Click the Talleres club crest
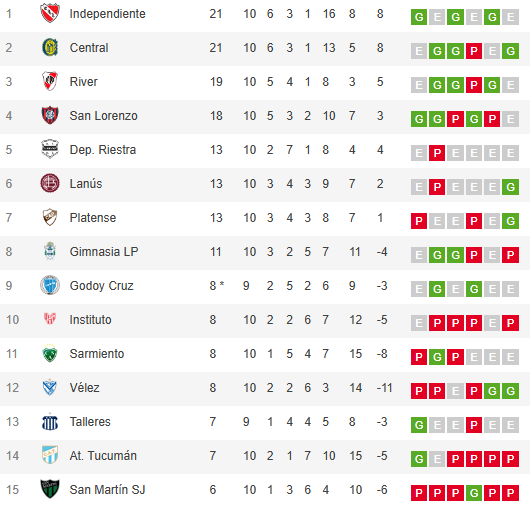 pos(50,421)
